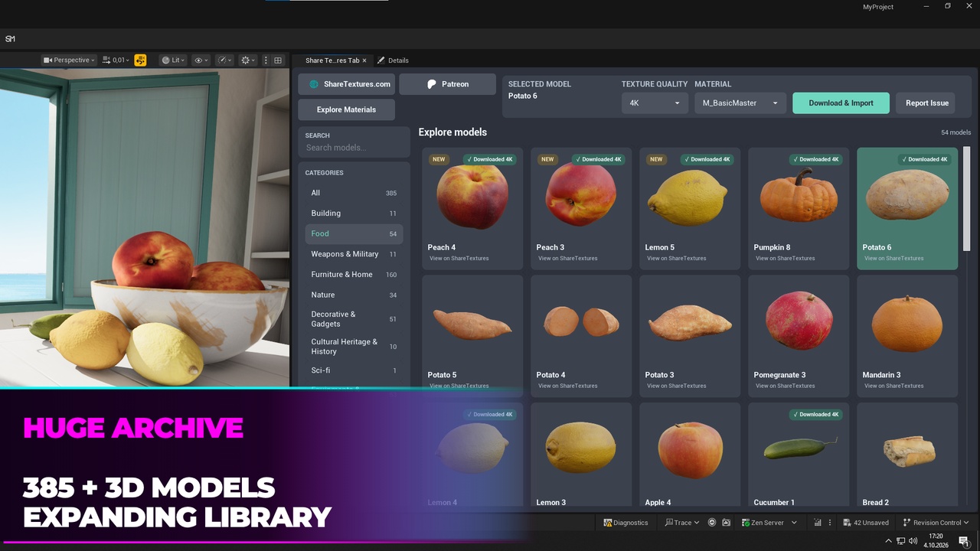Select the Cultural Heritage & History category
The image size is (980, 551).
click(354, 347)
